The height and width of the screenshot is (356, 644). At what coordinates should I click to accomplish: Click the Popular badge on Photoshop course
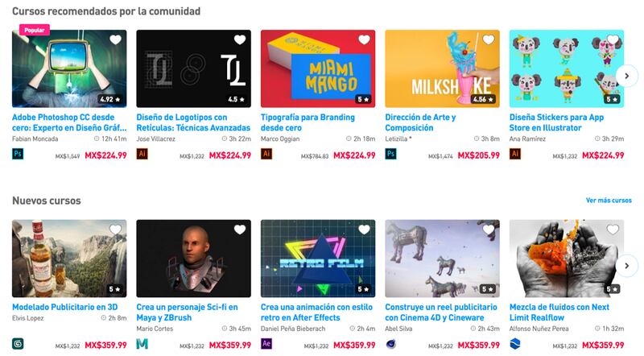click(x=35, y=30)
